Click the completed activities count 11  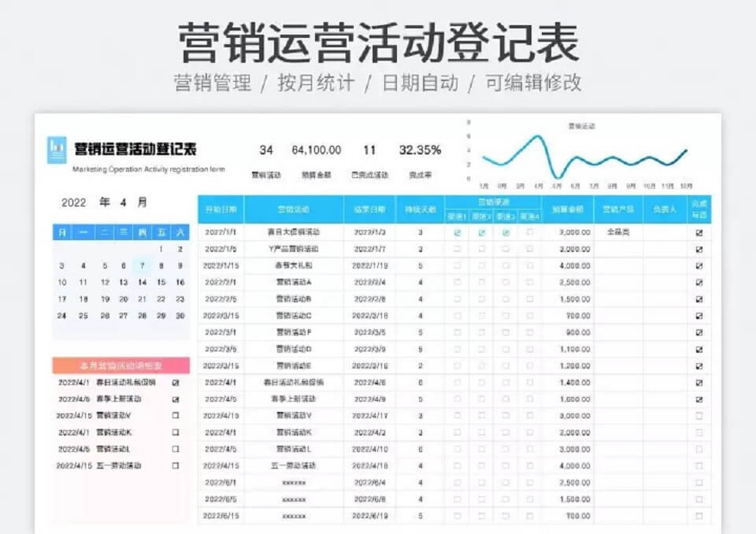coord(369,150)
